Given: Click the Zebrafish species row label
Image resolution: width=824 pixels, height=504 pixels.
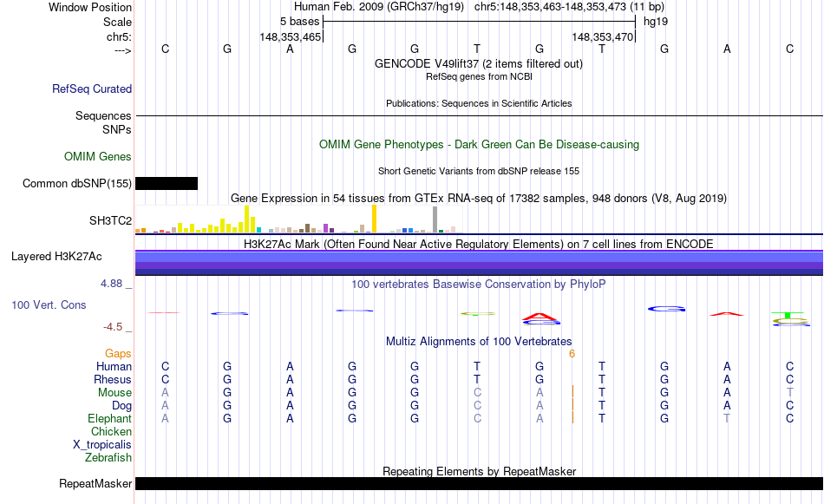Looking at the screenshot, I should point(108,458).
